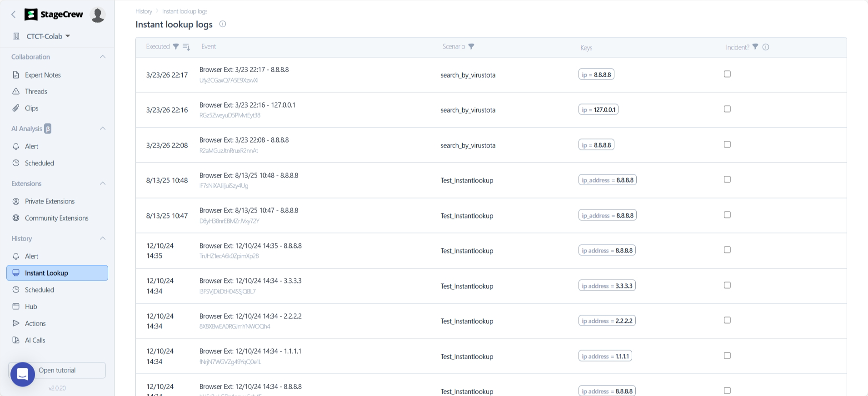Click the Scenario column filter icon
The width and height of the screenshot is (868, 396).
tap(471, 47)
